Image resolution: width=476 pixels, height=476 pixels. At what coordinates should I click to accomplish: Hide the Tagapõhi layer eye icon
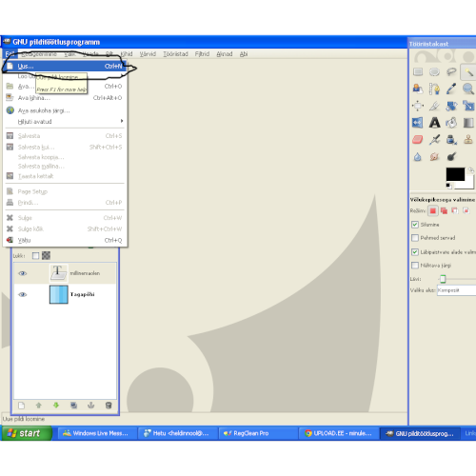(x=22, y=294)
